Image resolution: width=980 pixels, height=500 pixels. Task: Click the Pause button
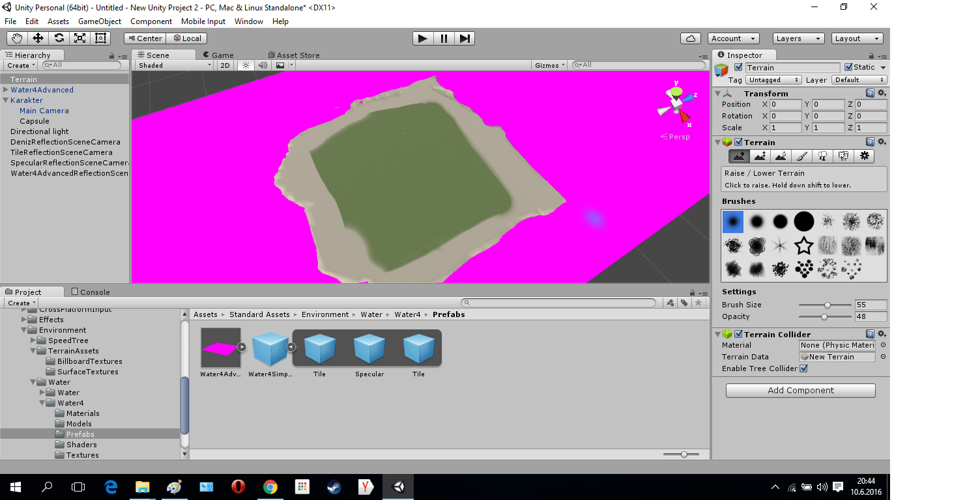click(444, 38)
